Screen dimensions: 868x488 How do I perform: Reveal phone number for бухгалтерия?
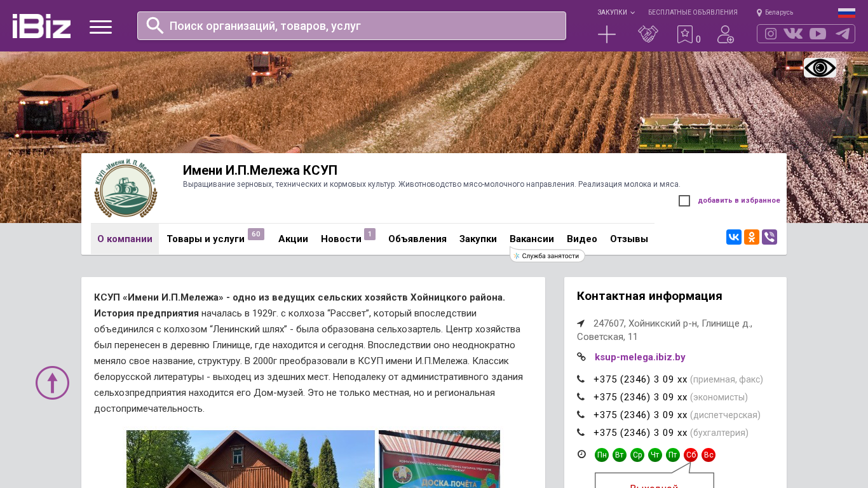click(x=641, y=433)
